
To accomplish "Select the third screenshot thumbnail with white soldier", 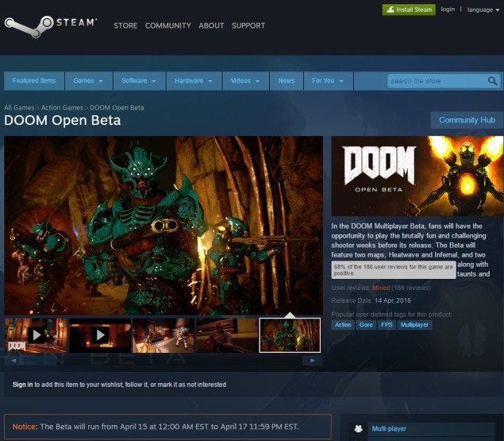I will coord(164,335).
